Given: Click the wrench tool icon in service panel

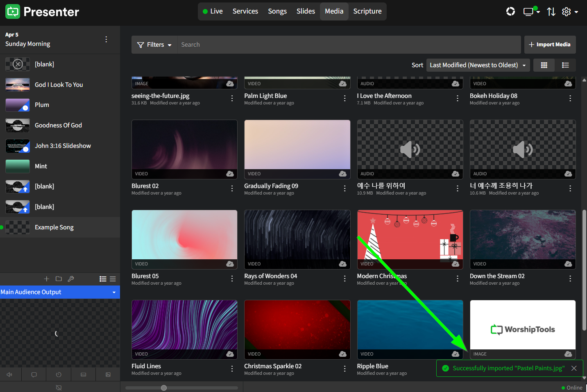Looking at the screenshot, I should click(71, 279).
